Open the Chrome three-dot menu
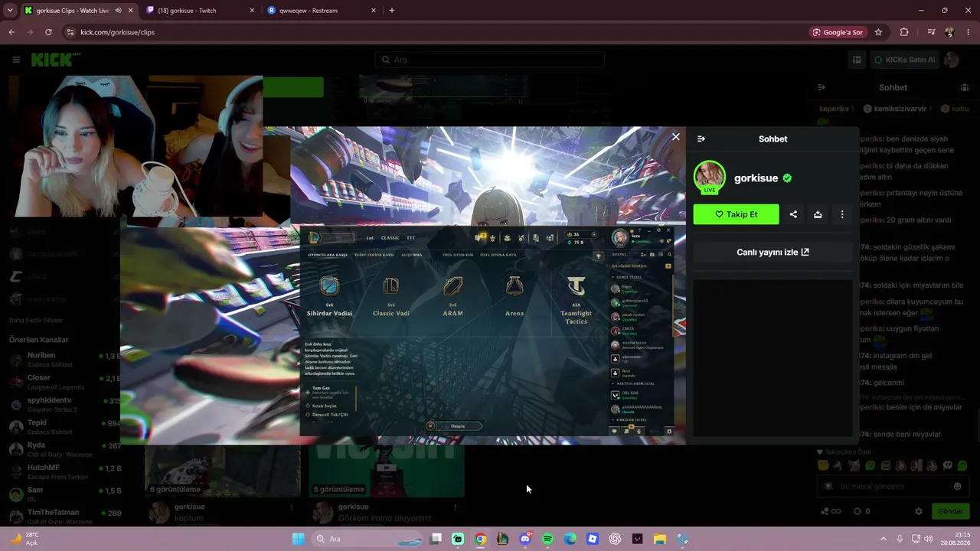The width and height of the screenshot is (980, 551). click(x=969, y=32)
